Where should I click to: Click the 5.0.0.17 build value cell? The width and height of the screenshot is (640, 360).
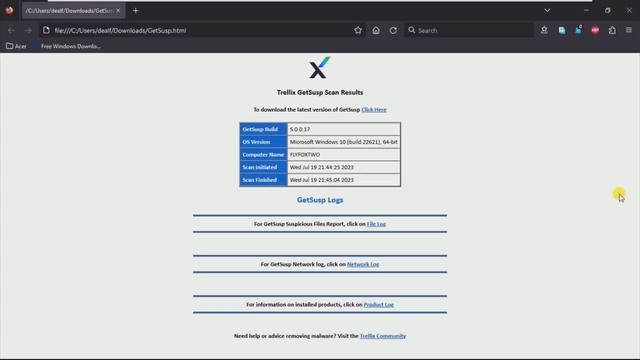point(344,129)
